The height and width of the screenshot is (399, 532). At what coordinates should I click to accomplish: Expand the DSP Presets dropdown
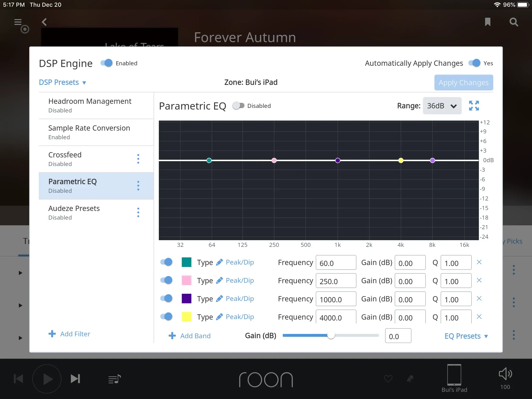click(x=62, y=83)
